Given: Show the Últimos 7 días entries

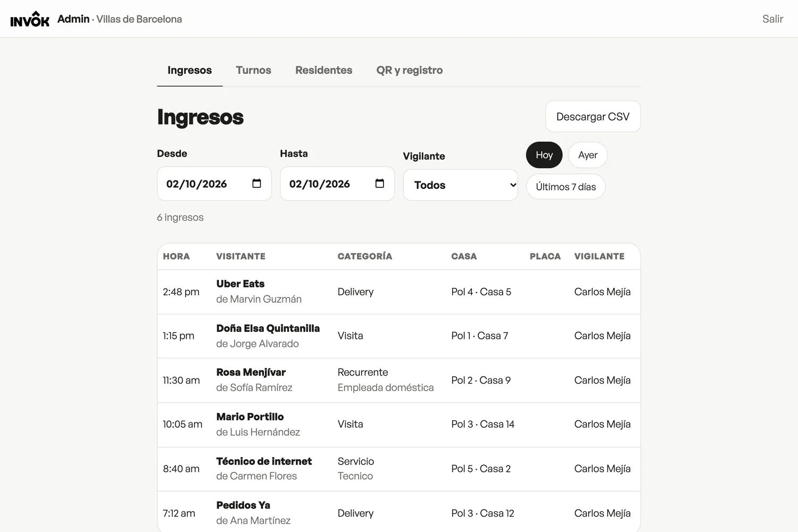Looking at the screenshot, I should click(x=566, y=187).
